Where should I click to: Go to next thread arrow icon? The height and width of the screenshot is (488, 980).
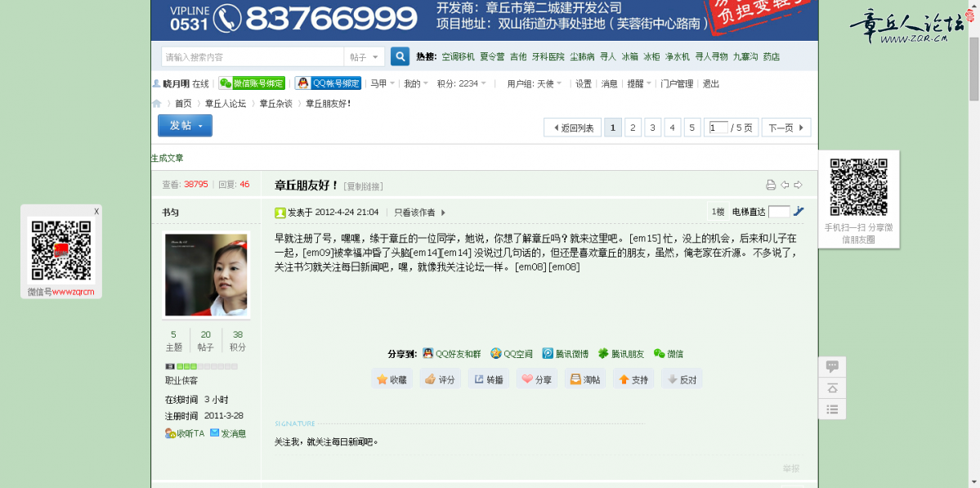tap(798, 185)
